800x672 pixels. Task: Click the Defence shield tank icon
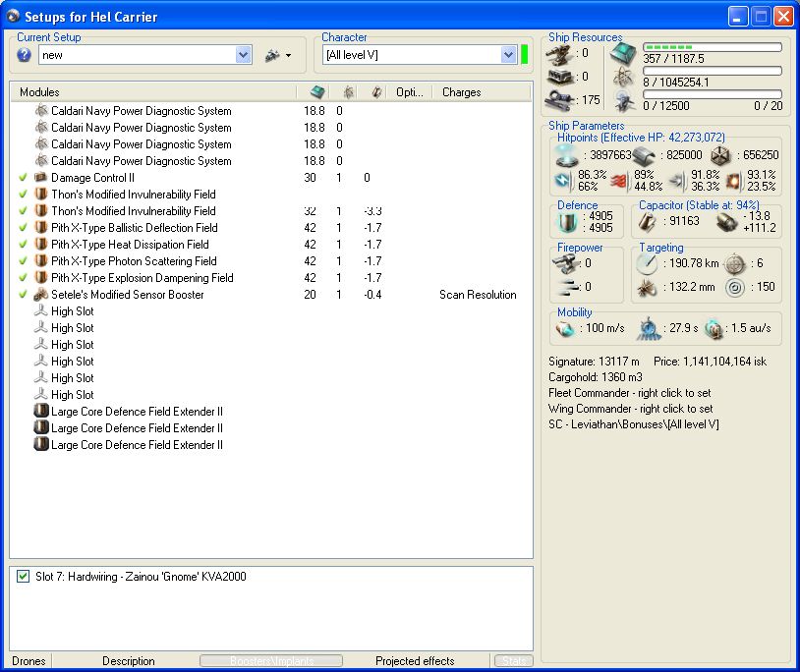point(566,222)
